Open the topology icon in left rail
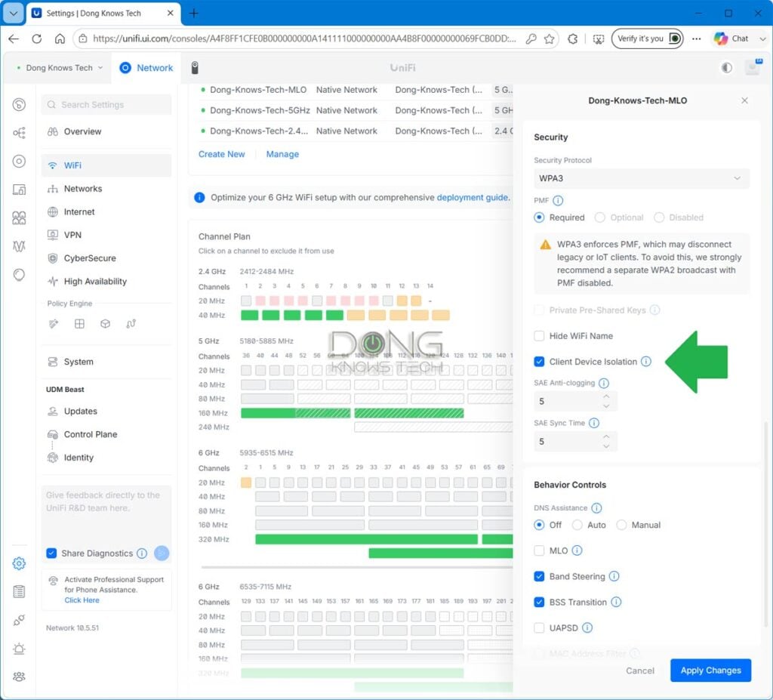The image size is (773, 700). coord(19,133)
